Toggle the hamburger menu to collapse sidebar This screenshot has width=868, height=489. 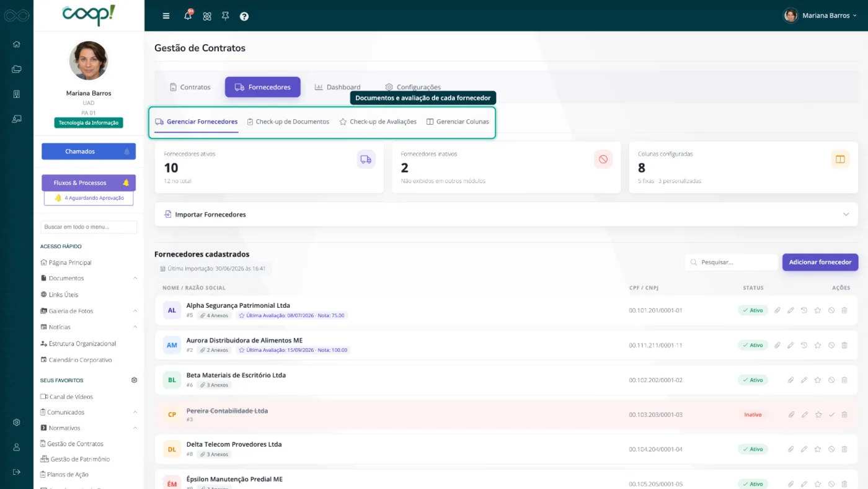coord(166,16)
